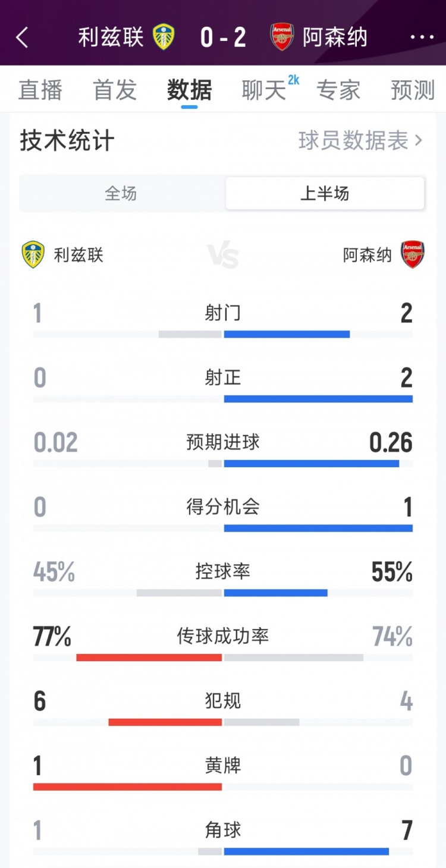The image size is (446, 868).
Task: Select the 上半场 first-half segment
Action: (x=325, y=193)
